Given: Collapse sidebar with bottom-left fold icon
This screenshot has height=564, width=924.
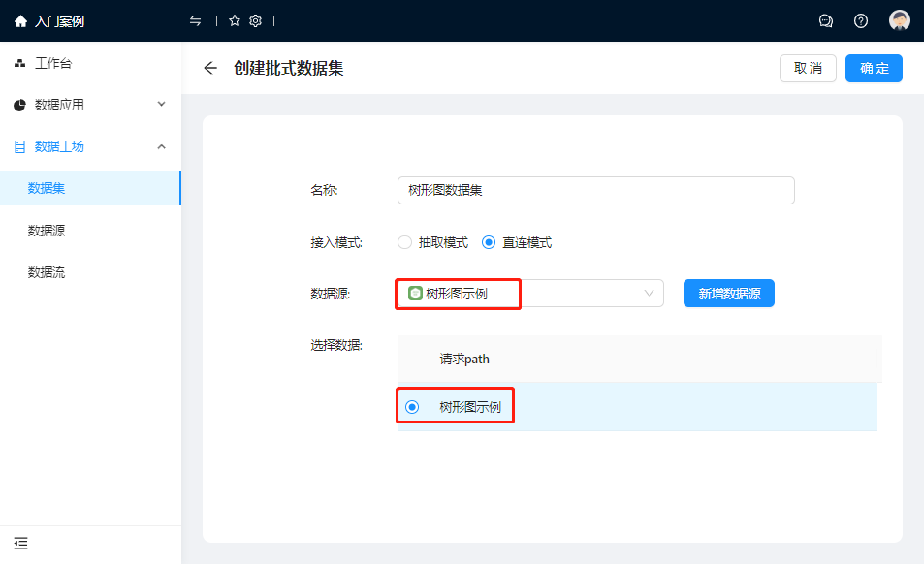Looking at the screenshot, I should pyautogui.click(x=21, y=543).
